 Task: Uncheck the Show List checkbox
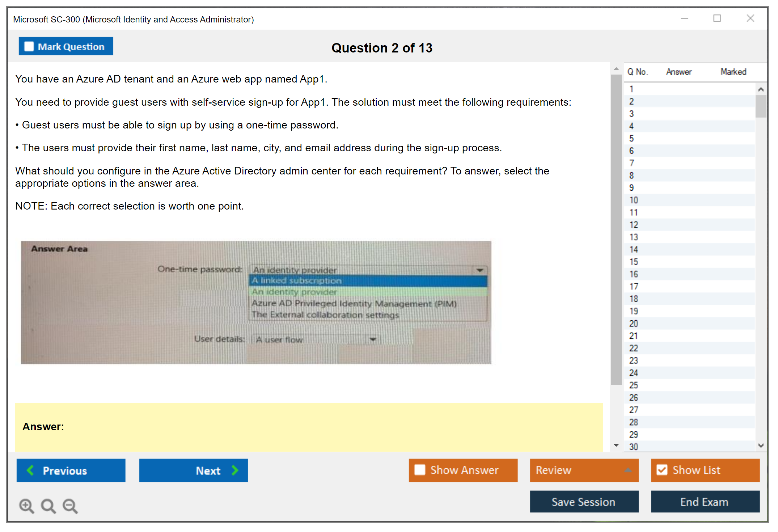(662, 470)
